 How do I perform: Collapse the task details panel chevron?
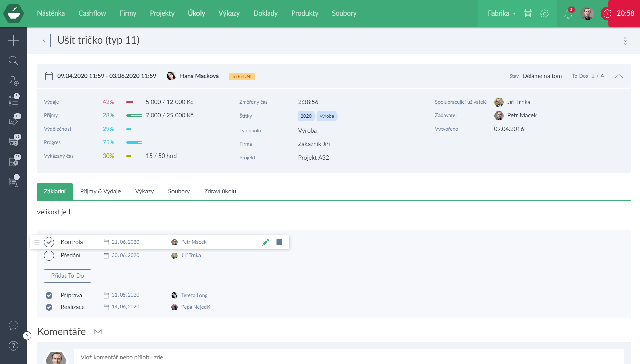tap(619, 76)
